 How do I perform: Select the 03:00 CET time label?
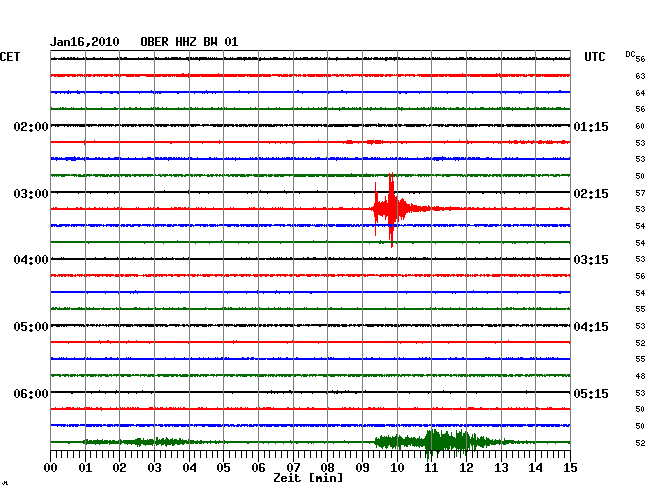(31, 194)
